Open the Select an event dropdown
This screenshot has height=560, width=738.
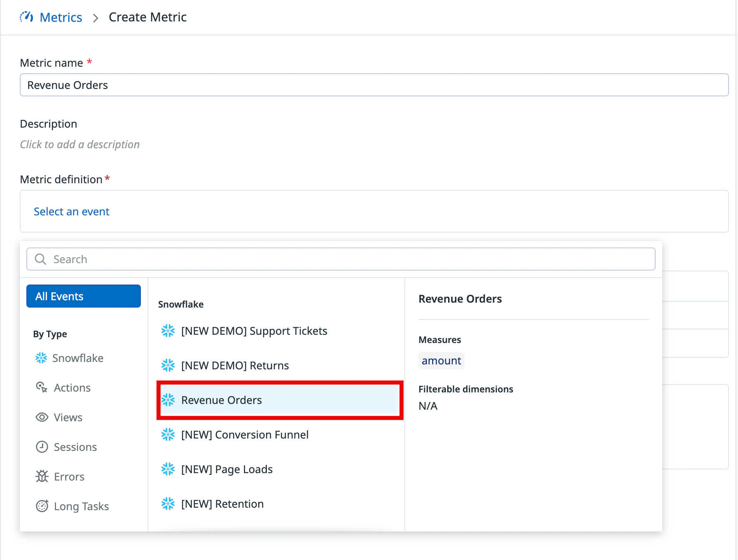tap(71, 212)
